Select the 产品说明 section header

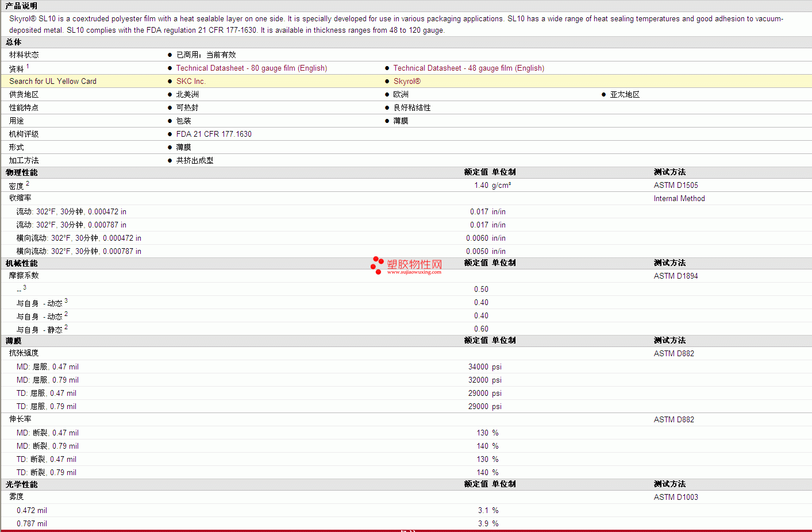21,6
